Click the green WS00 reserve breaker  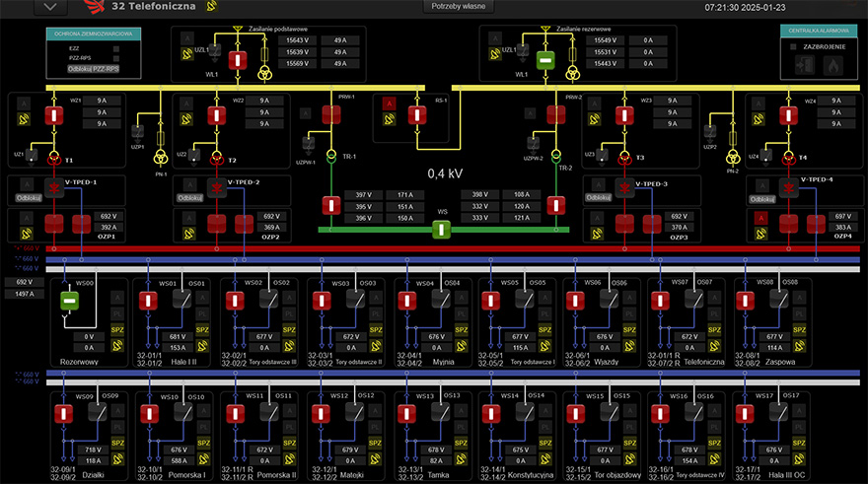click(69, 300)
